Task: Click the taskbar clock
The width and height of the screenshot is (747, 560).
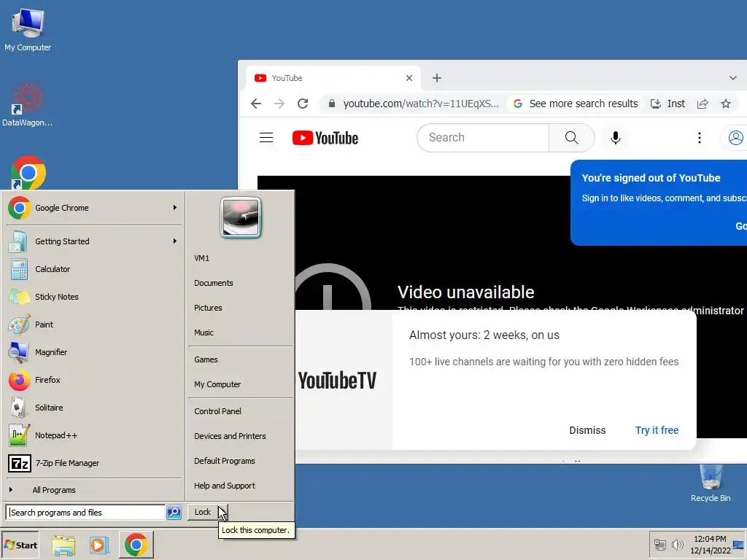Action: coord(710,545)
